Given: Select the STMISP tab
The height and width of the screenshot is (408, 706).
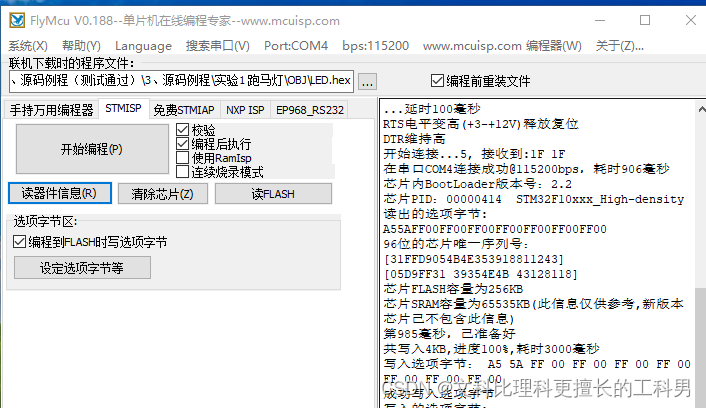Looking at the screenshot, I should pos(123,109).
